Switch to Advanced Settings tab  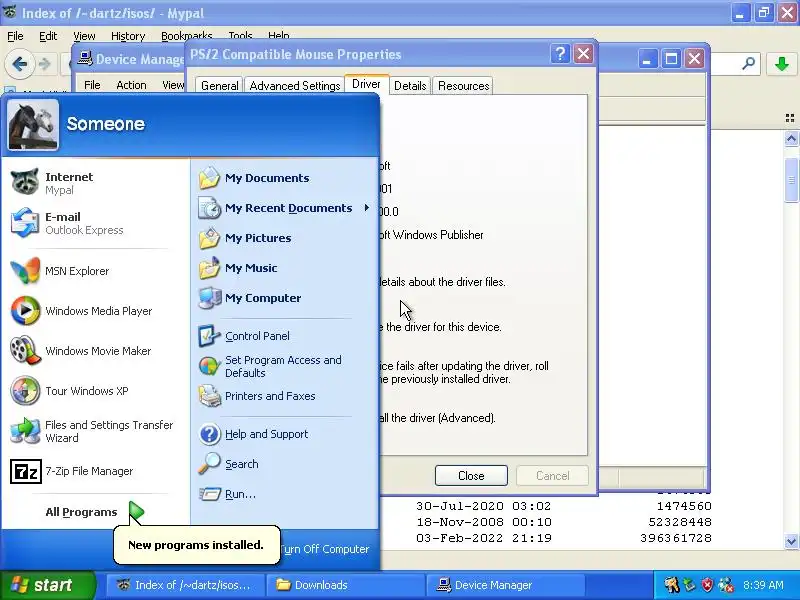pyautogui.click(x=294, y=86)
